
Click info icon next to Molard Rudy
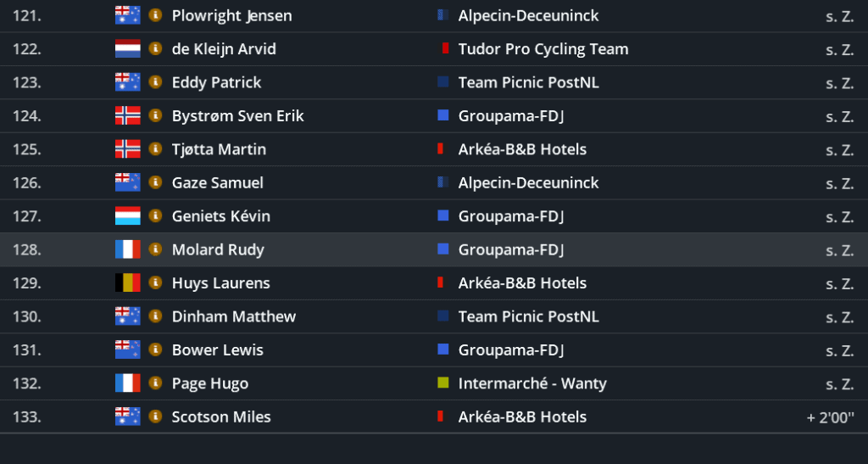pos(155,249)
